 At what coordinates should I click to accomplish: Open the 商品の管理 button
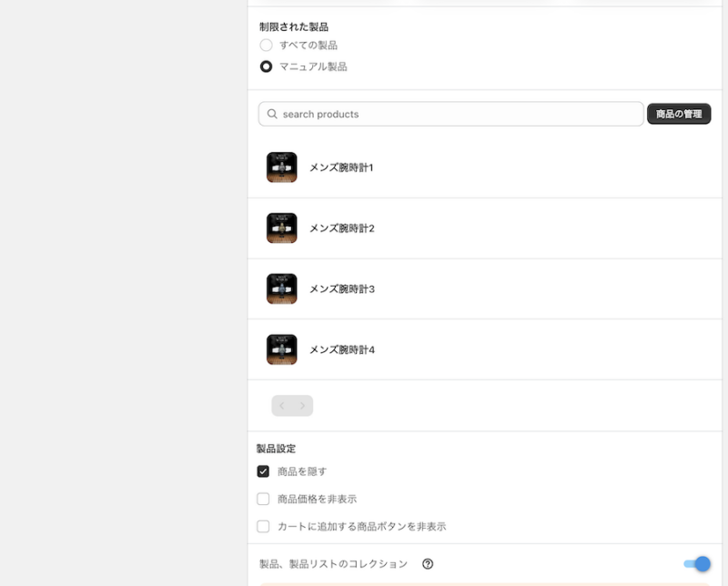click(x=679, y=114)
